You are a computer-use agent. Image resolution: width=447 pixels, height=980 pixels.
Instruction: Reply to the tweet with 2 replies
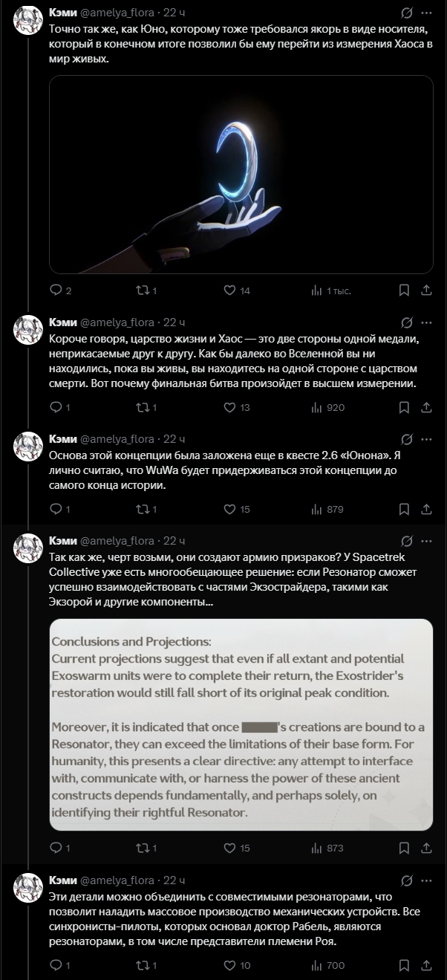[x=56, y=291]
